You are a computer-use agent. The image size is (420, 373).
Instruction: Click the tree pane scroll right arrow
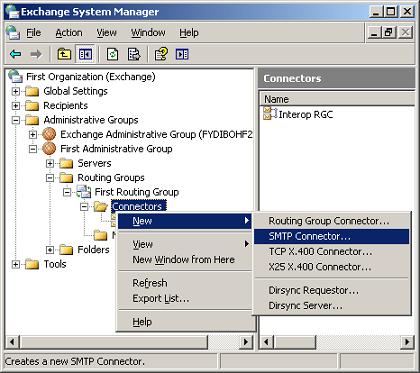pyautogui.click(x=246, y=342)
